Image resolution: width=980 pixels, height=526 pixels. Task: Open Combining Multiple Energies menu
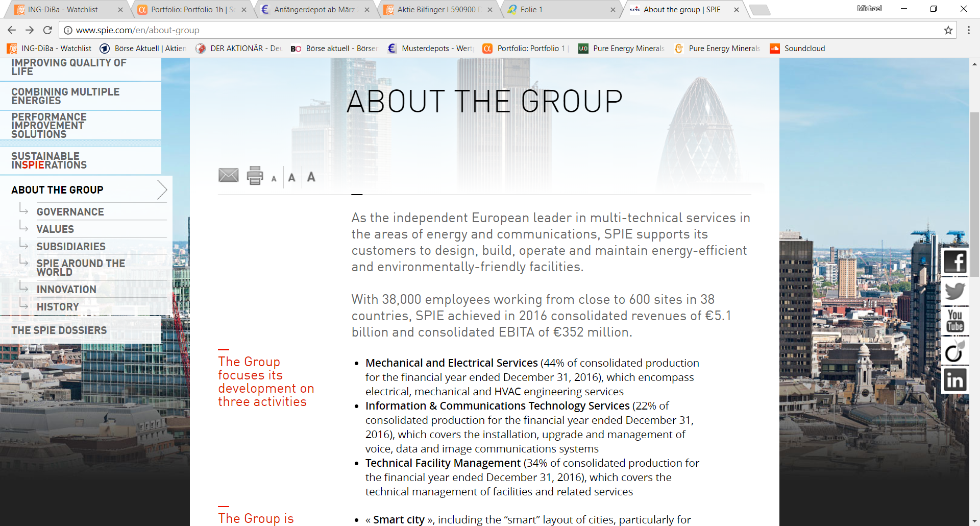click(81, 96)
